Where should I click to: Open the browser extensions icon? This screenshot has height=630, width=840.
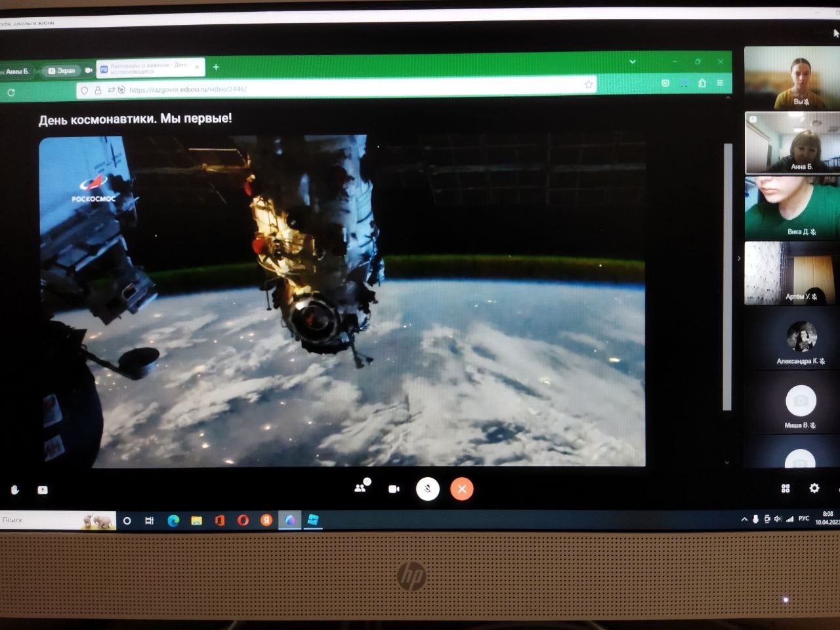point(702,83)
